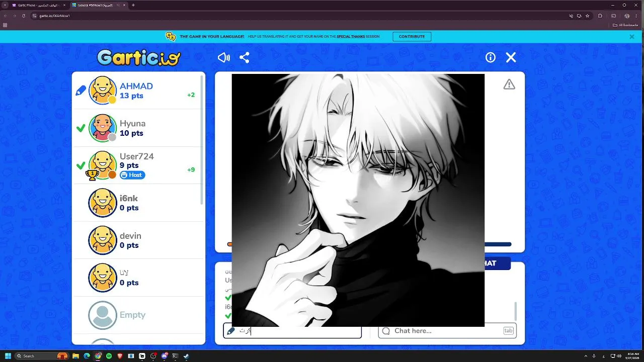The width and height of the screenshot is (644, 362).
Task: Open site information icon in address bar
Action: [35, 16]
